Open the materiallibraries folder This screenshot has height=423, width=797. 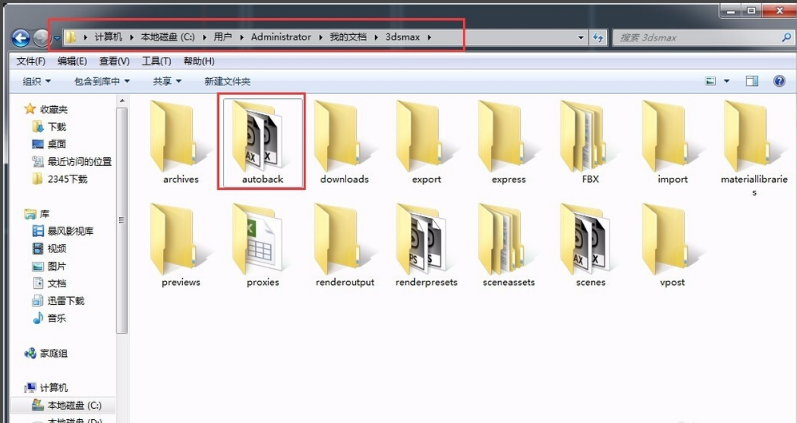(x=754, y=147)
